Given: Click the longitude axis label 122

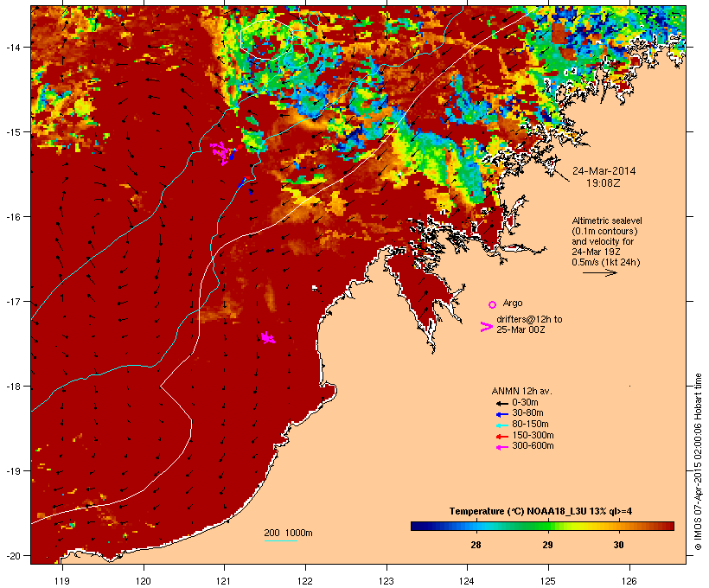Looking at the screenshot, I should pyautogui.click(x=305, y=581).
